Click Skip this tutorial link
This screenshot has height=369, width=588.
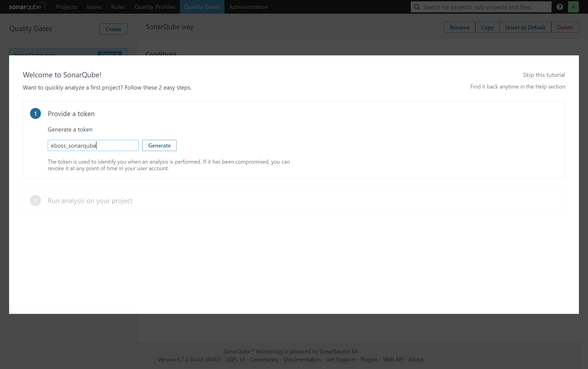(x=544, y=75)
